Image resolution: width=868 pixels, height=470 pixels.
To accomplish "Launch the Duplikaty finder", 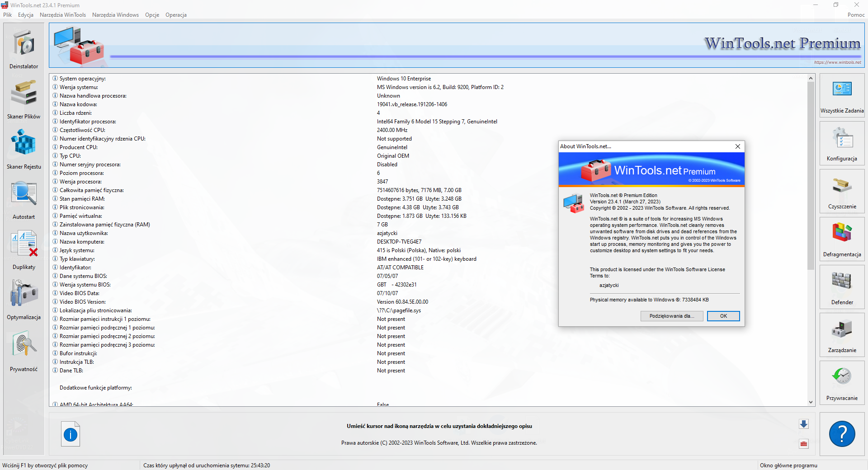I will click(24, 249).
